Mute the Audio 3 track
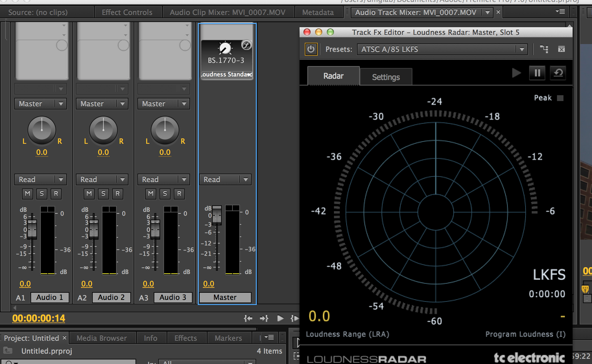 pos(151,194)
